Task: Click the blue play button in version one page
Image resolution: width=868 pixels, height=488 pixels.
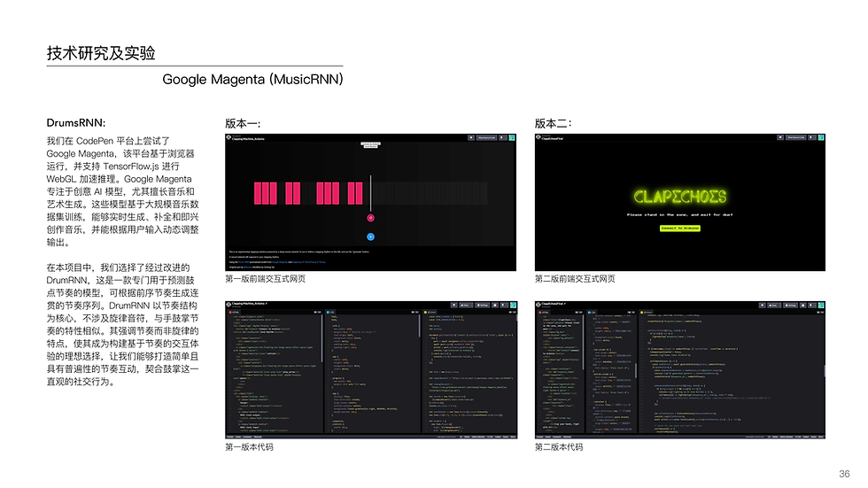Action: [370, 236]
